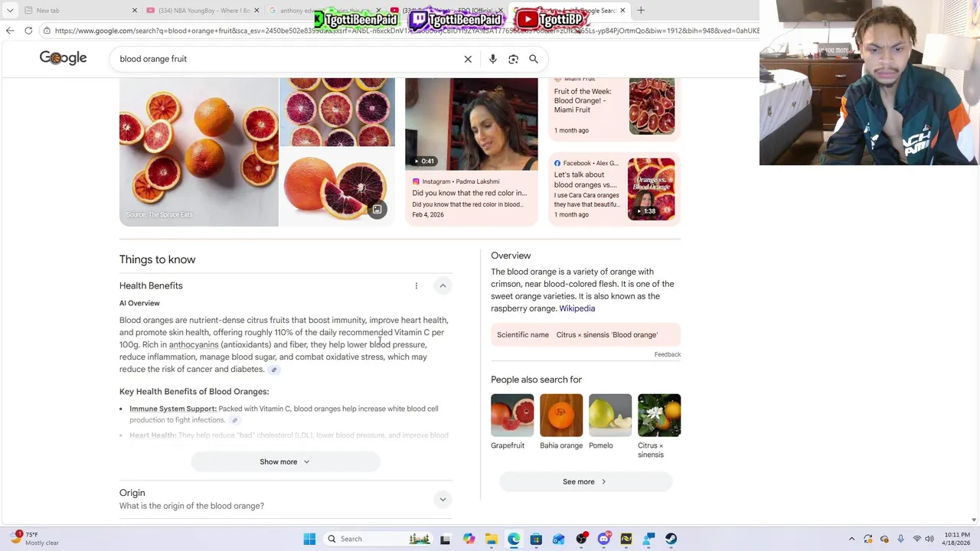Open a new browser tab with plus
This screenshot has height=551, width=980.
pos(641,10)
